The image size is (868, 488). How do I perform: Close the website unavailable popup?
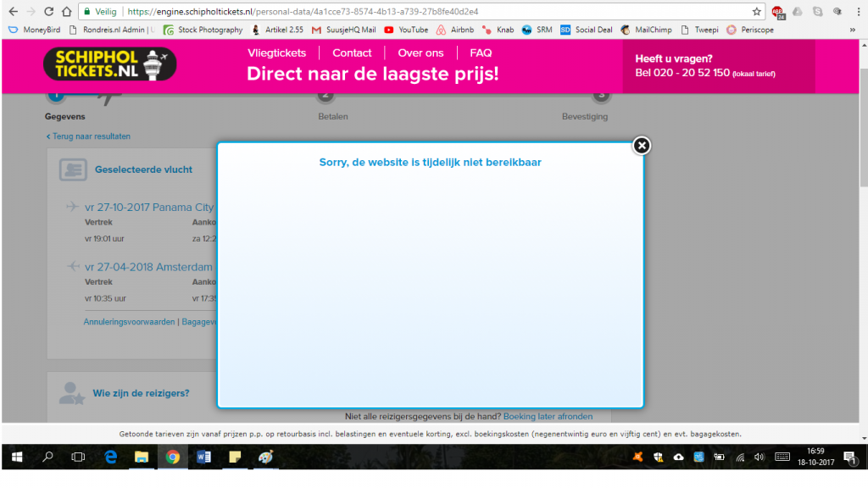(x=642, y=146)
